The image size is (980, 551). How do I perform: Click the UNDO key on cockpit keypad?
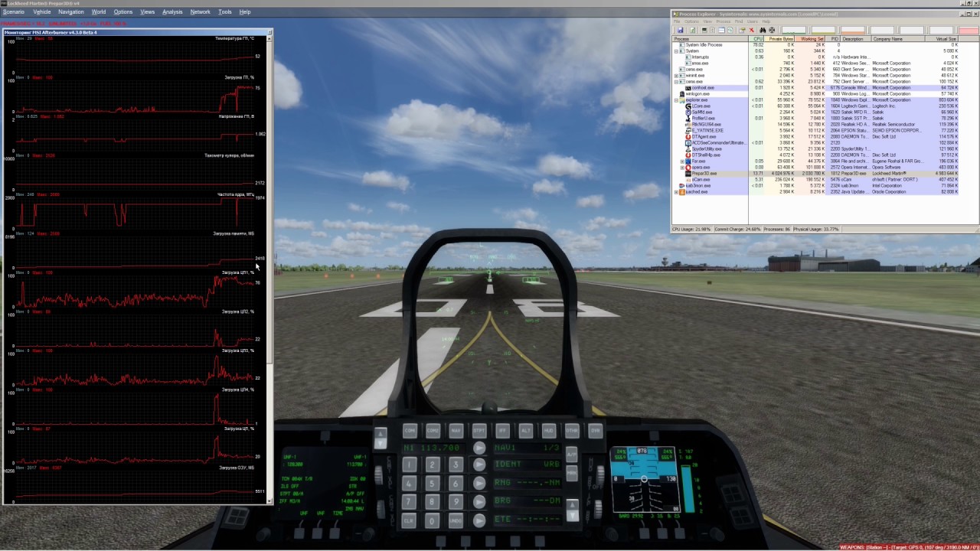click(x=456, y=520)
